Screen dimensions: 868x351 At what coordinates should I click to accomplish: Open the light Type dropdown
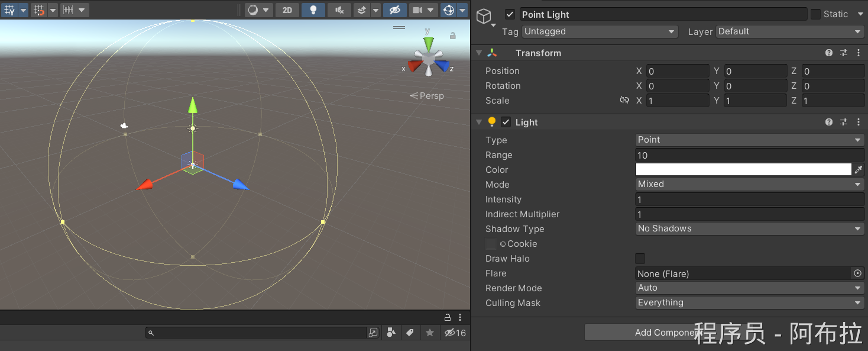click(x=749, y=140)
